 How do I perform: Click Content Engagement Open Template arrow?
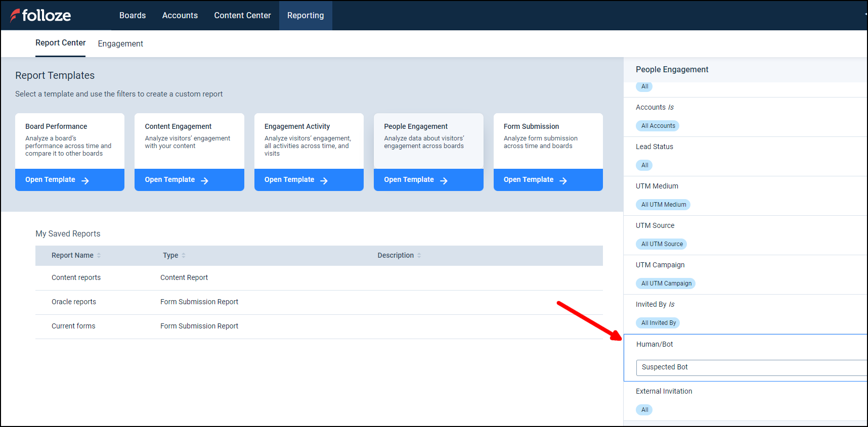tap(204, 180)
